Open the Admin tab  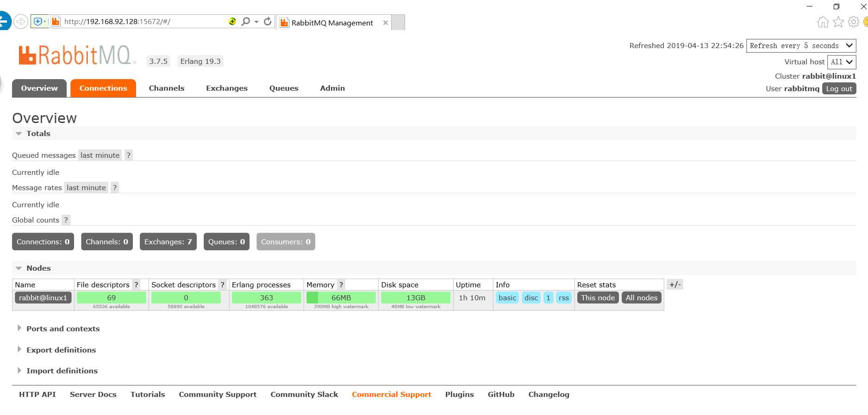[x=332, y=88]
